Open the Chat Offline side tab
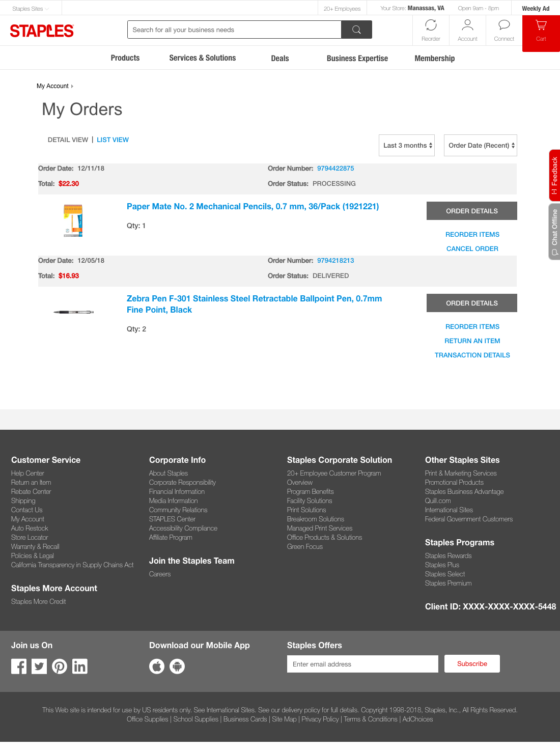 pos(554,232)
